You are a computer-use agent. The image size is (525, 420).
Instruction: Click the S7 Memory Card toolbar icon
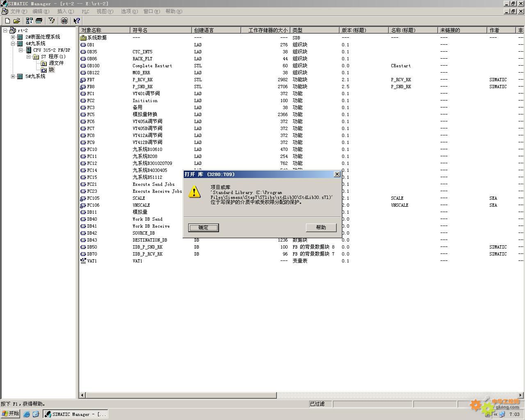39,21
